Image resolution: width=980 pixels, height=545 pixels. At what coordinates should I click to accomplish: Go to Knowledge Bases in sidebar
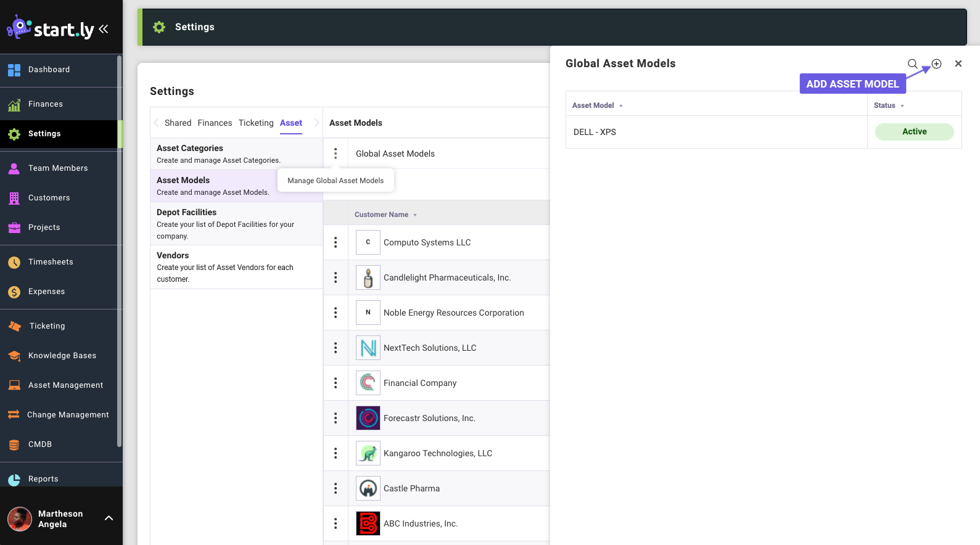tap(62, 356)
